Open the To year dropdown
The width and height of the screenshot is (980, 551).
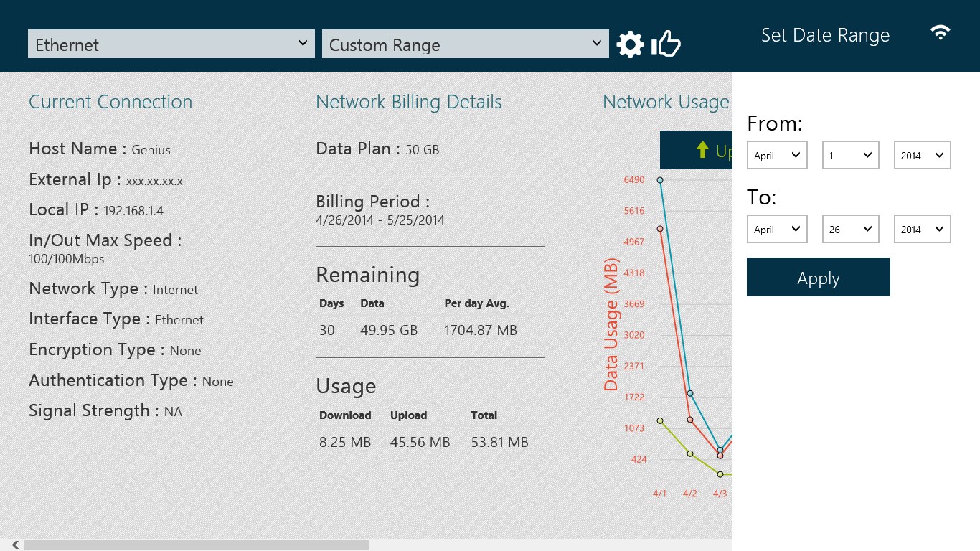(922, 230)
